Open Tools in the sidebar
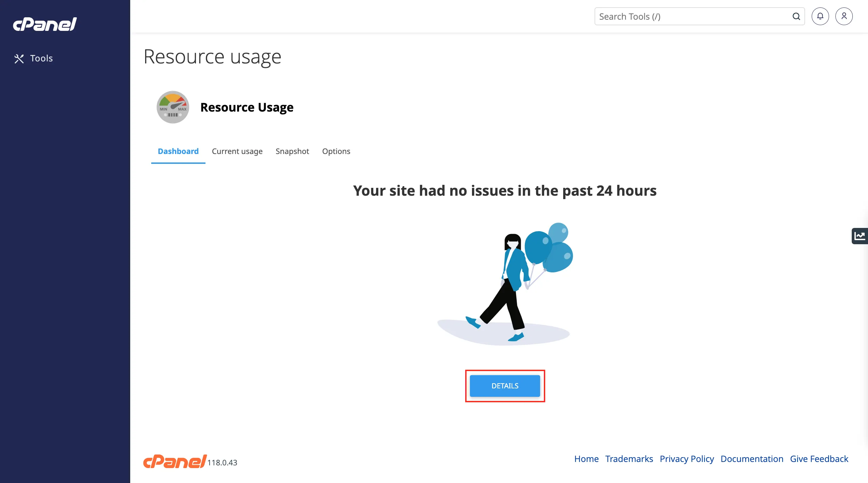This screenshot has height=483, width=868. 33,58
